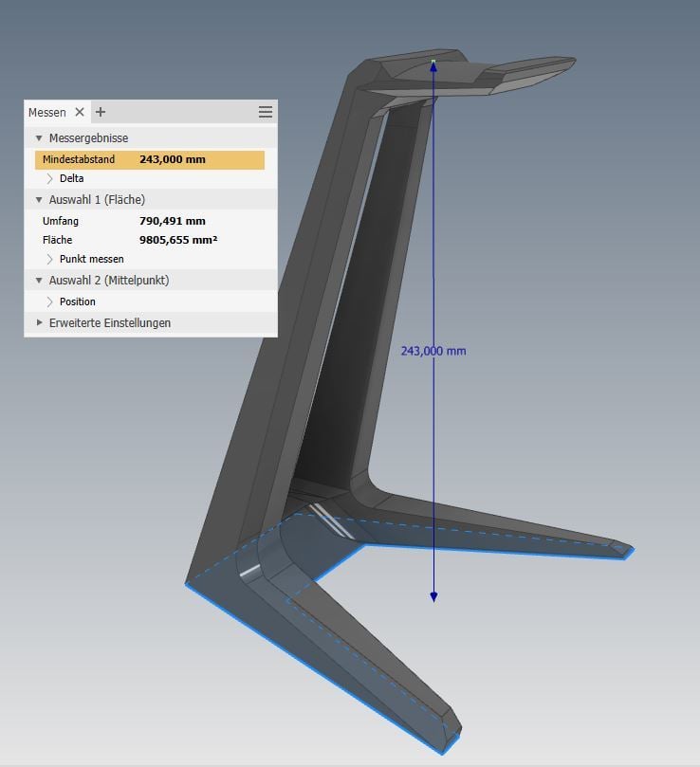Open the Messen panel hamburger menu

[266, 112]
